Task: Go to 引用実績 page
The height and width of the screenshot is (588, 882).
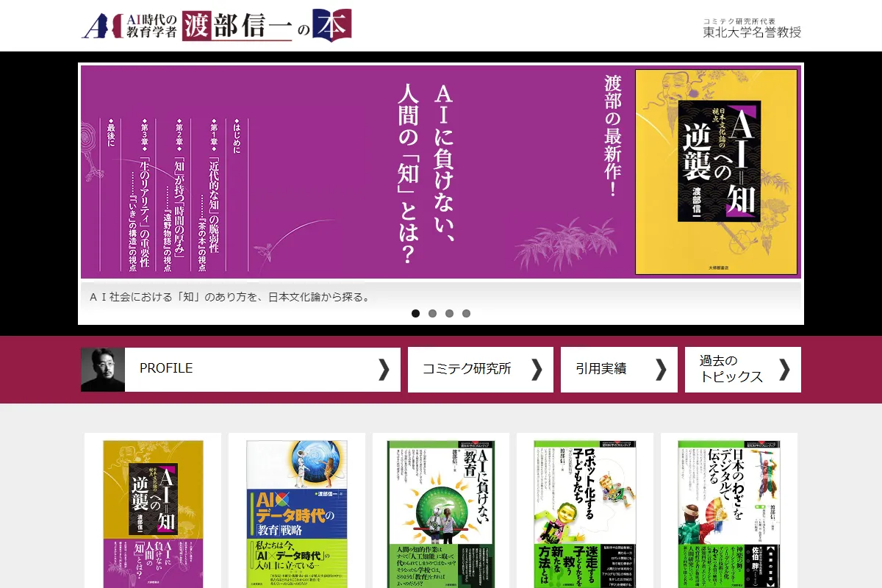Action: [x=601, y=370]
